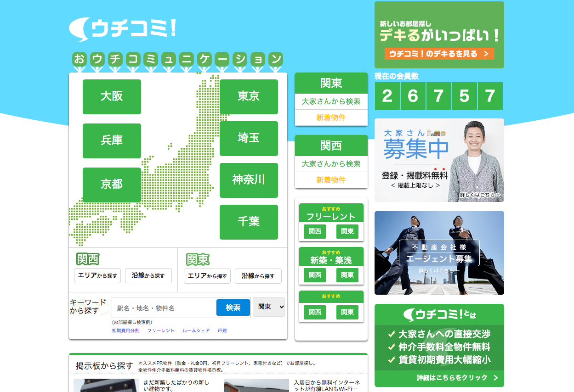Focus the 駅名・地名・物件名 keyword field
The height and width of the screenshot is (392, 574).
(164, 308)
